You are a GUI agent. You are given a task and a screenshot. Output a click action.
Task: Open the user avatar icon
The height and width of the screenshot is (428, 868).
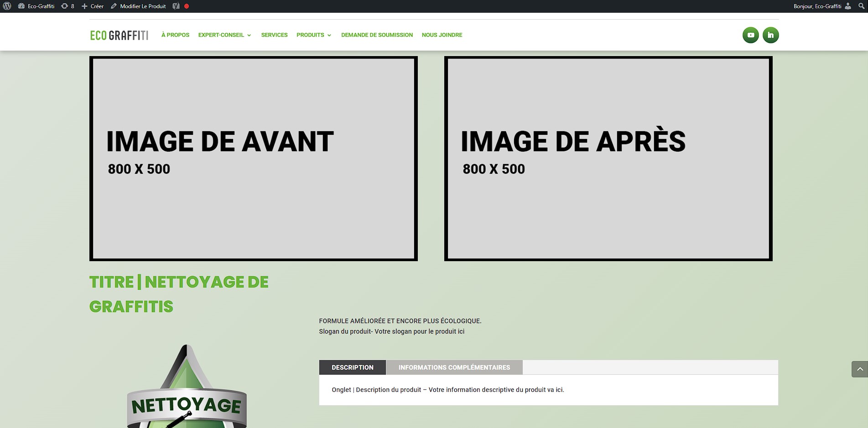pyautogui.click(x=848, y=6)
